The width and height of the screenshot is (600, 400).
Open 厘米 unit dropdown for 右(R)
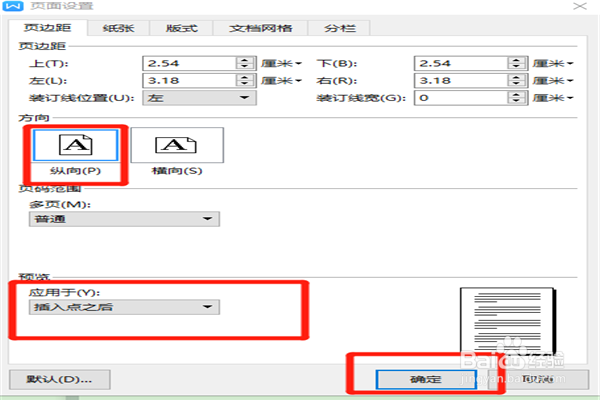553,80
